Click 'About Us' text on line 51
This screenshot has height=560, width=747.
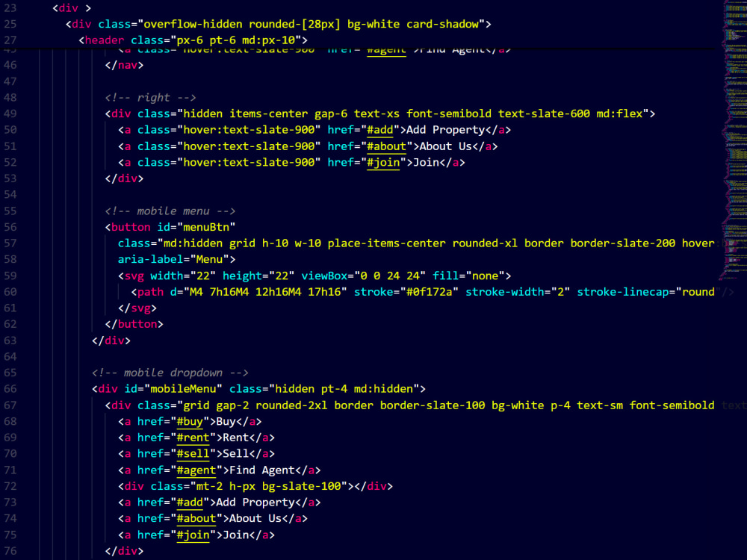[445, 146]
